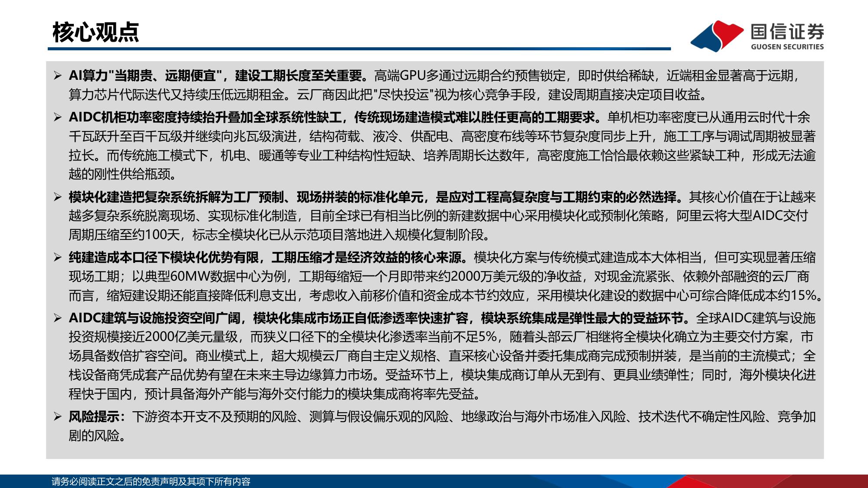Click the phrase 高端GPU多通过远期合约预售锁定
This screenshot has width=868, height=488.
[470, 76]
